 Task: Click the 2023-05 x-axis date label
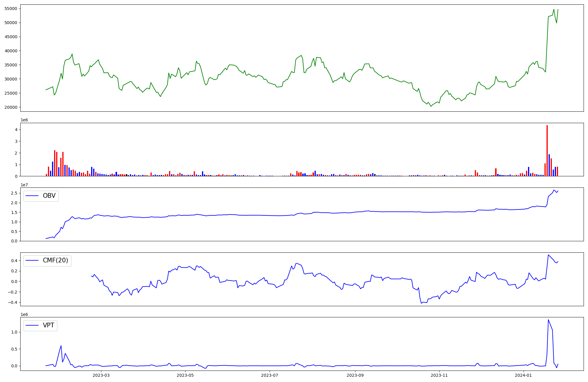click(x=186, y=375)
